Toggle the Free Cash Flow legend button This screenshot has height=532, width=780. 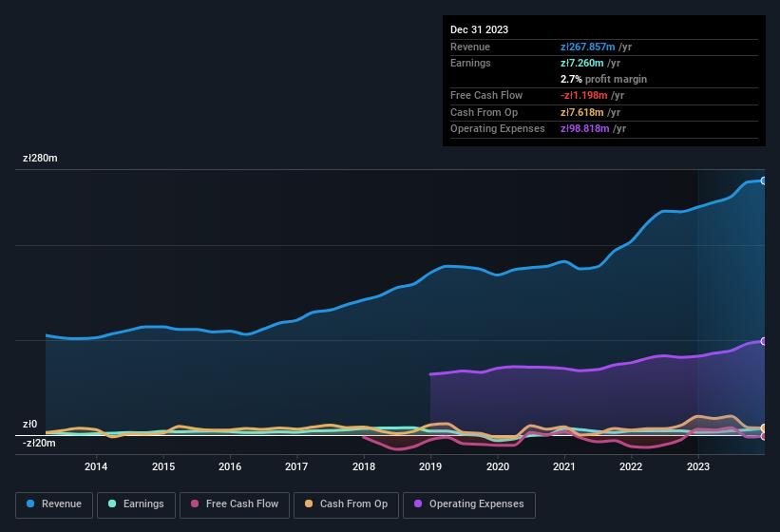235,504
